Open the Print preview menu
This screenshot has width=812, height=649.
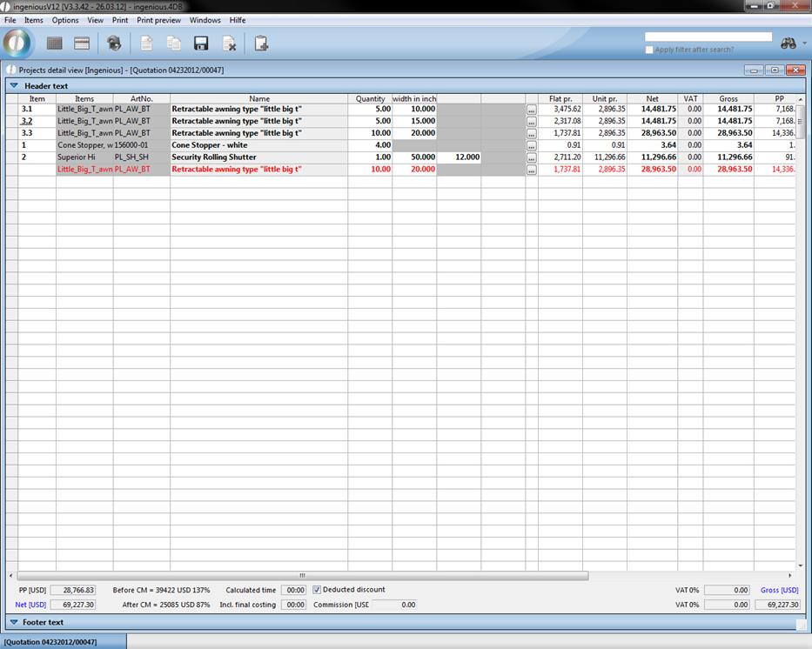click(x=158, y=20)
